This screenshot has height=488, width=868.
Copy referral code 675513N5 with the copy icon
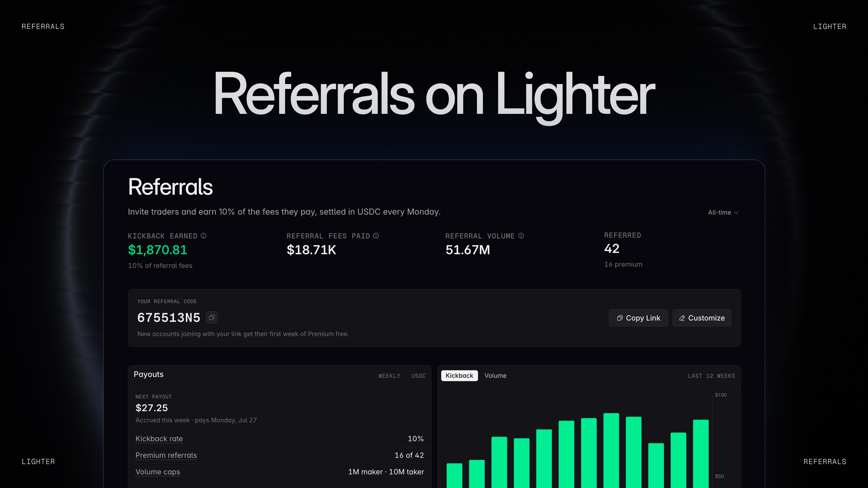pos(212,317)
